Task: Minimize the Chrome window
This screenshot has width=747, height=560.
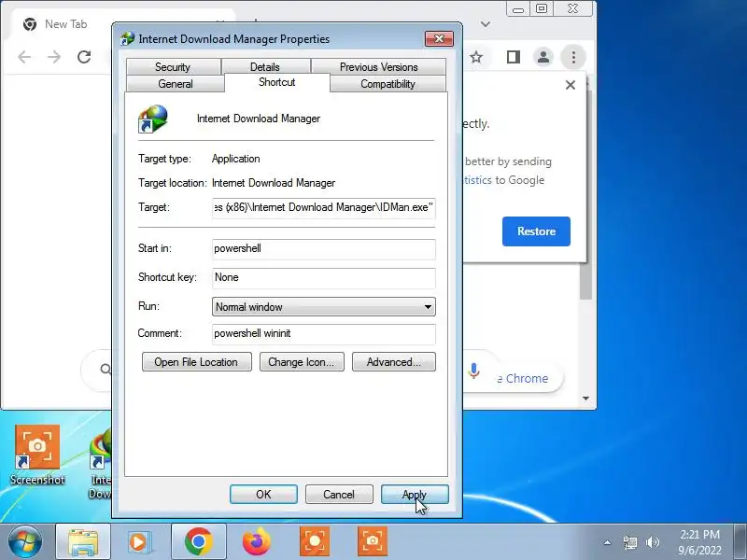Action: coord(518,9)
